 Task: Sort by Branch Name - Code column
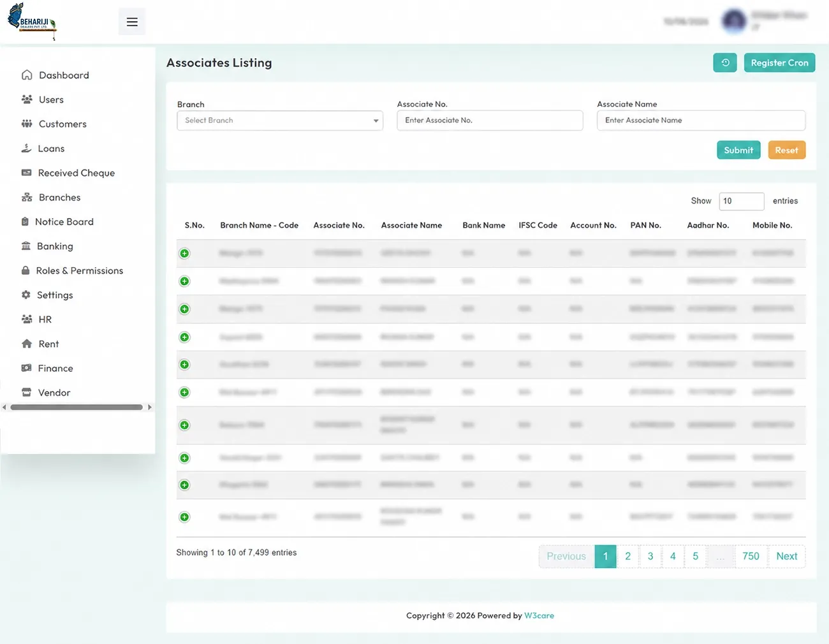tap(260, 225)
